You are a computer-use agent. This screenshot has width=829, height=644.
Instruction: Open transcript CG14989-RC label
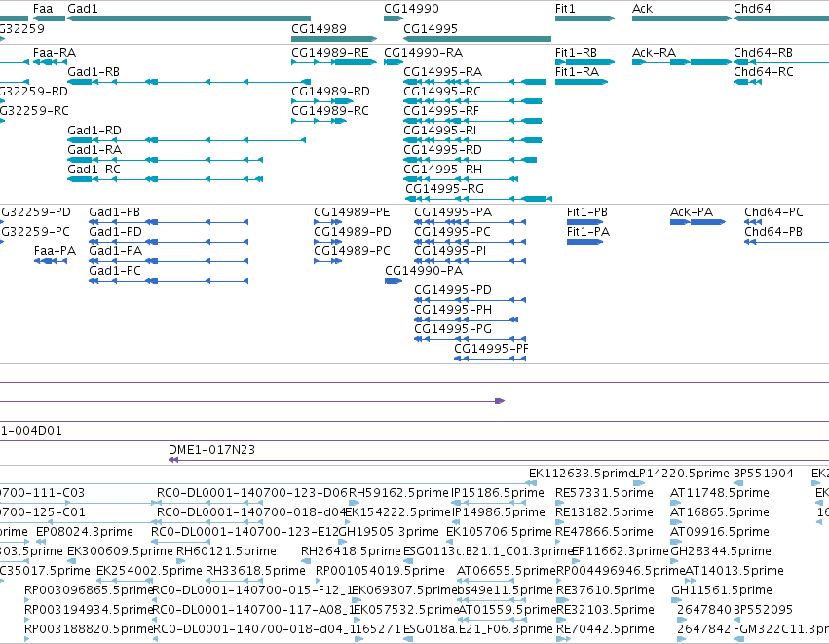pos(330,111)
